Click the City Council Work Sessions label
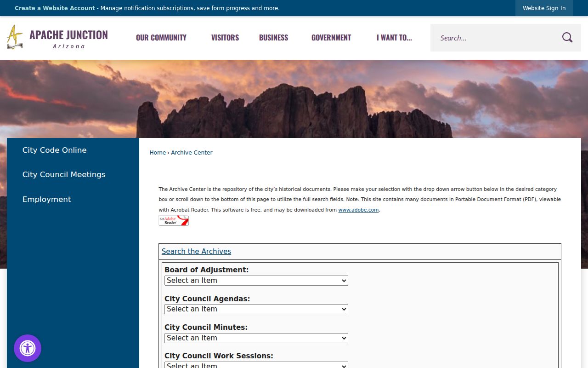Image resolution: width=588 pixels, height=368 pixels. pyautogui.click(x=219, y=356)
